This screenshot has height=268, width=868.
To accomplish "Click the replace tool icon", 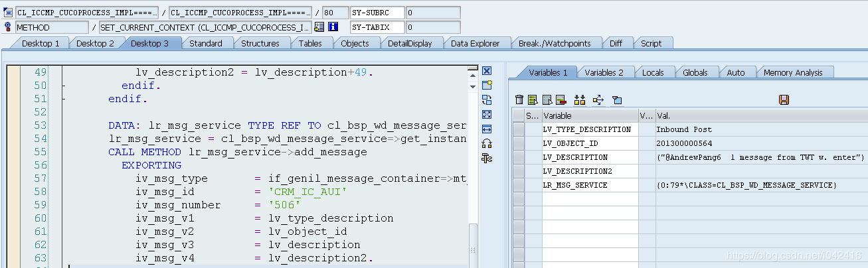I will (486, 100).
